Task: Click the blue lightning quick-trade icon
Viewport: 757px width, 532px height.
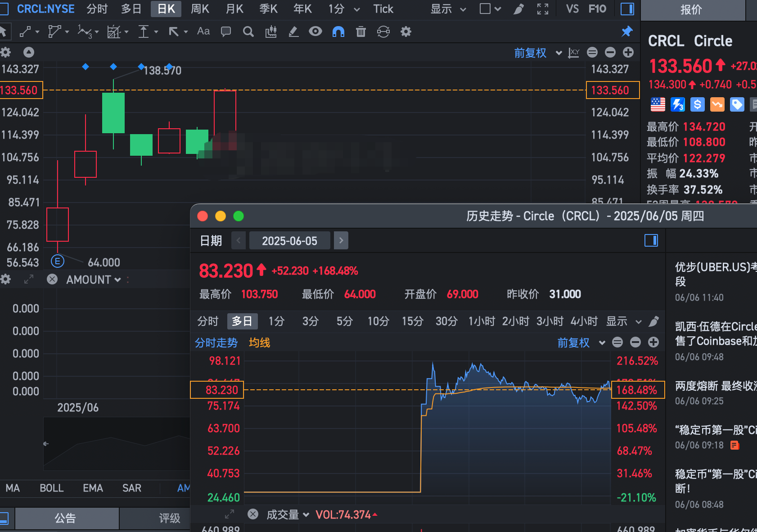Action: click(678, 104)
